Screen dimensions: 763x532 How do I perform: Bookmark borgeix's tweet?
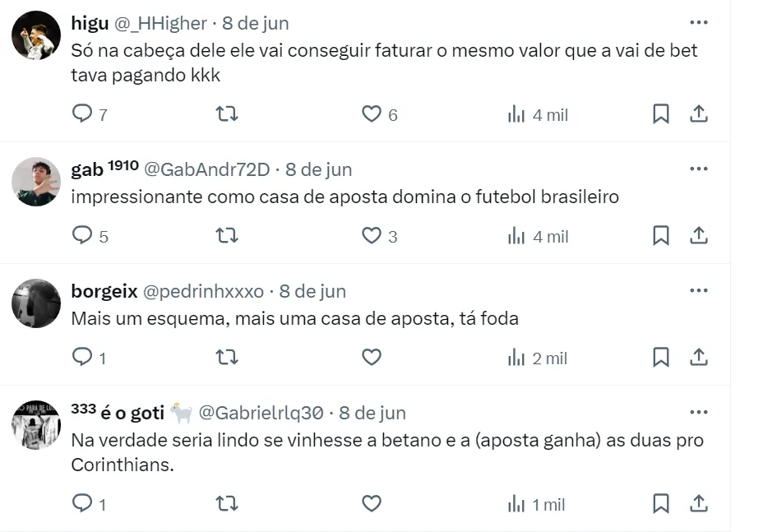pos(660,358)
